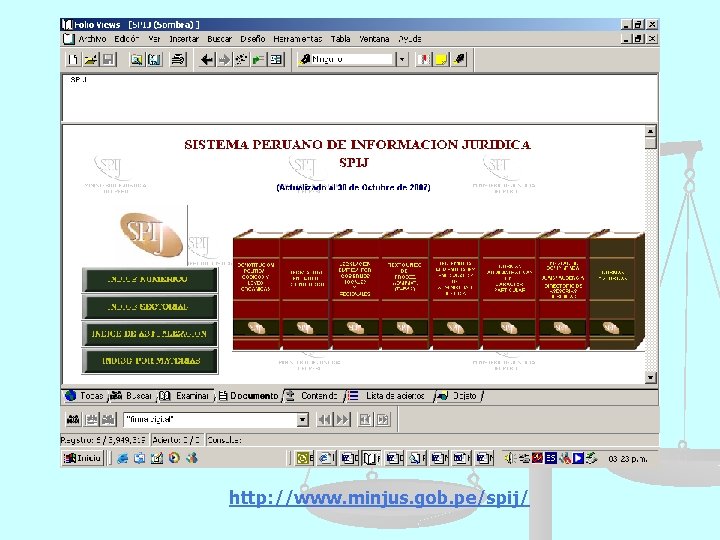The height and width of the screenshot is (540, 720).
Task: Click the vertical scrollbar thumb
Action: coord(650,142)
